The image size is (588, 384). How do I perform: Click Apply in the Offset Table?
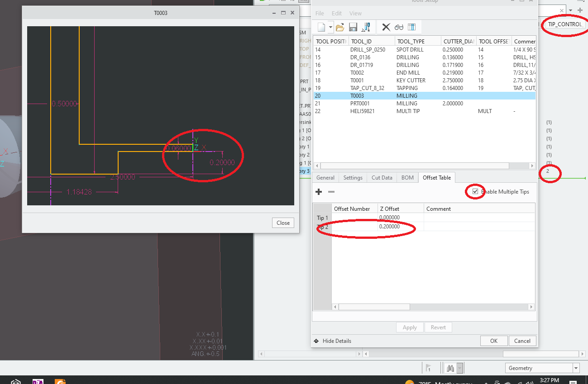click(x=409, y=327)
